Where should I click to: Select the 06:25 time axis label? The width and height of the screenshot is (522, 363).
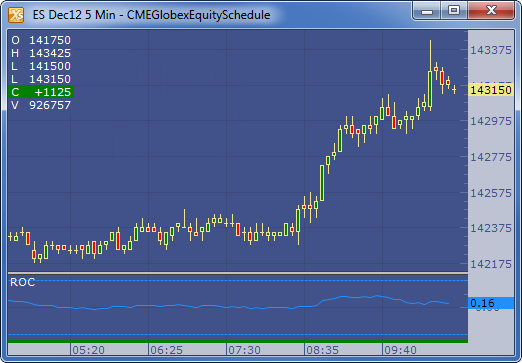coord(166,350)
